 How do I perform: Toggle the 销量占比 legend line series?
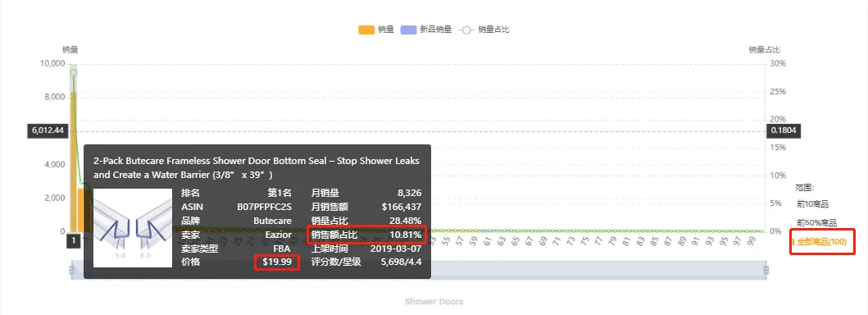[x=484, y=30]
